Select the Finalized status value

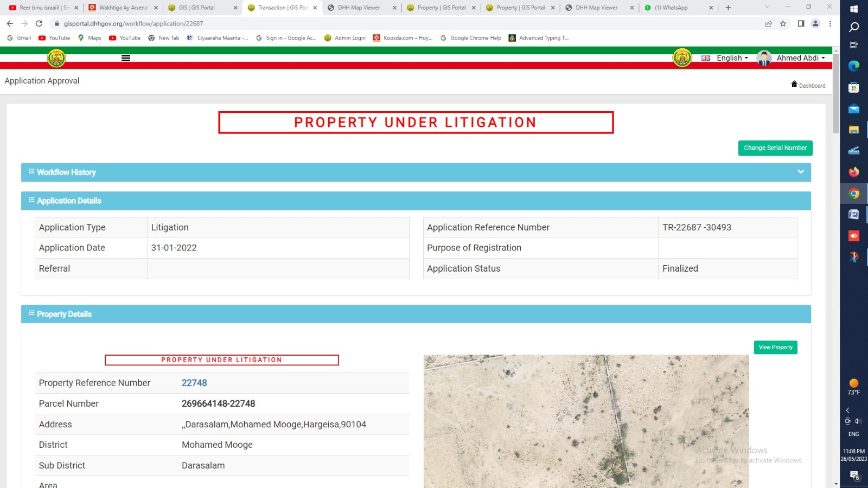click(x=680, y=268)
